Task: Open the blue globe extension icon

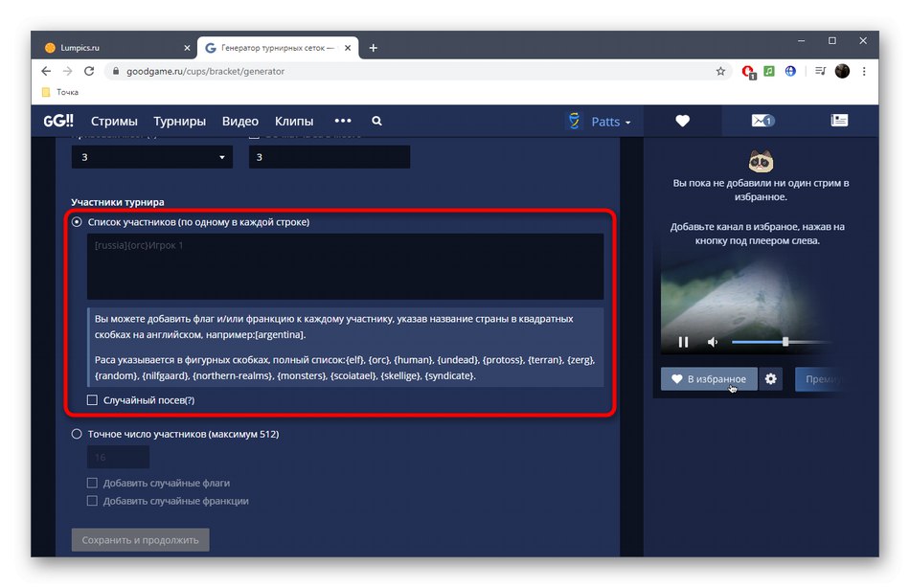Action: (790, 71)
